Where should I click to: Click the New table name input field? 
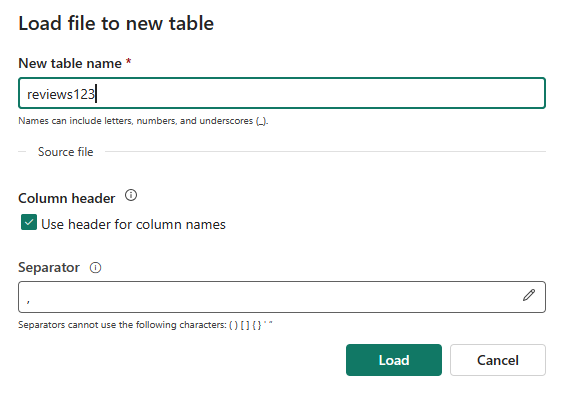[282, 93]
